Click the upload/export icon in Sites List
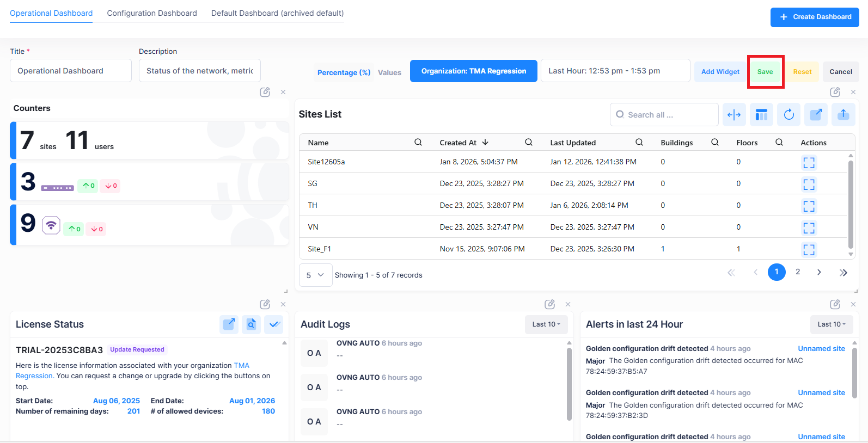Screen dimensions: 868x443 (x=843, y=114)
